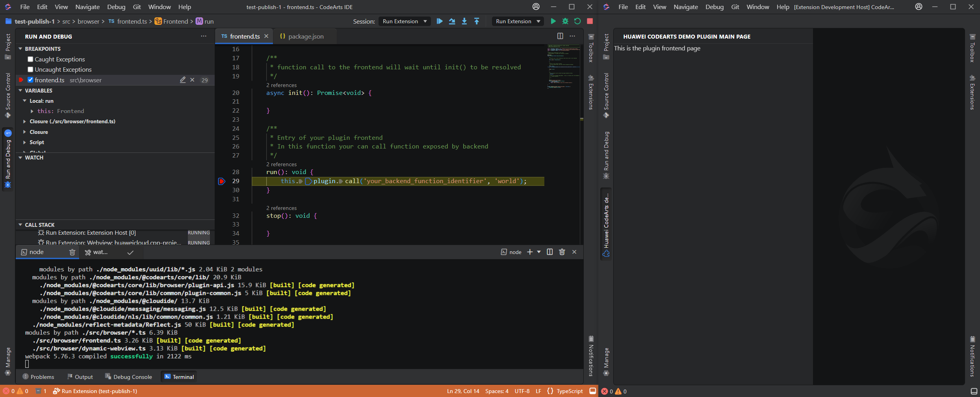Open the Session Run Extension dropdown

coord(405,21)
